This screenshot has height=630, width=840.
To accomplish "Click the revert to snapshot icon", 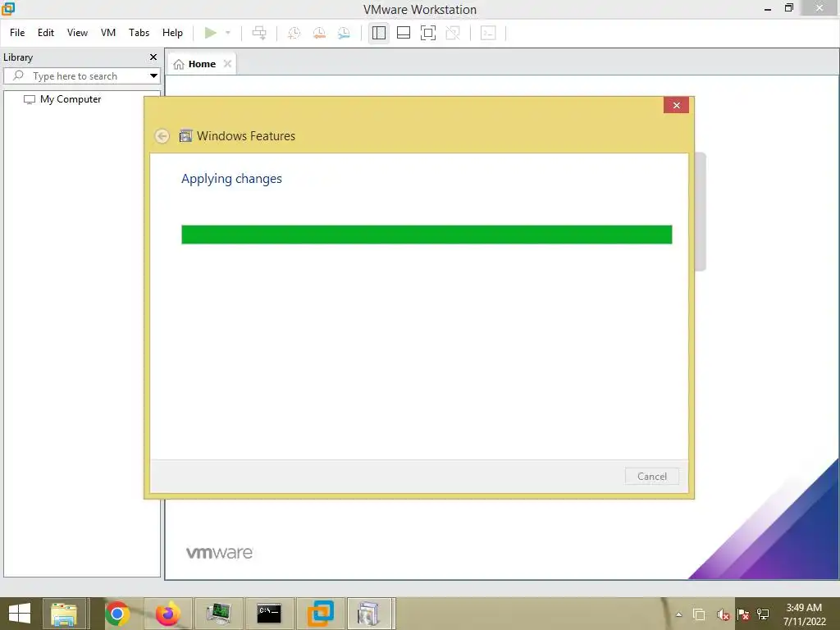I will click(x=319, y=33).
